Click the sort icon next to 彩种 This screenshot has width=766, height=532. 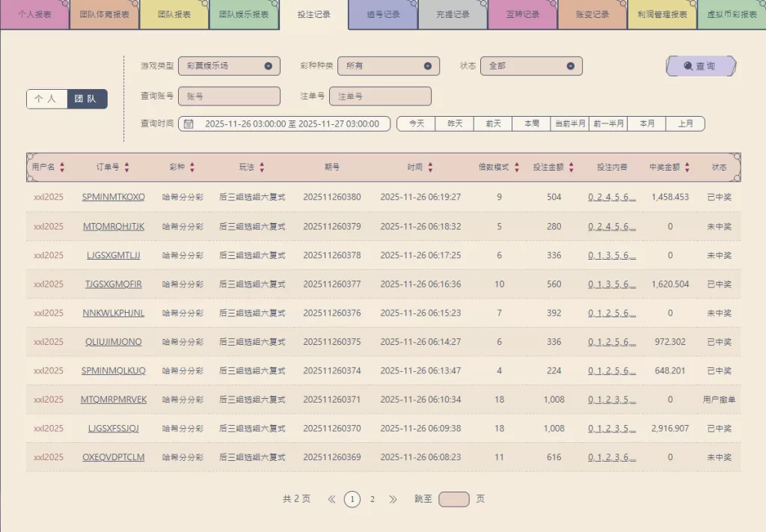[192, 168]
